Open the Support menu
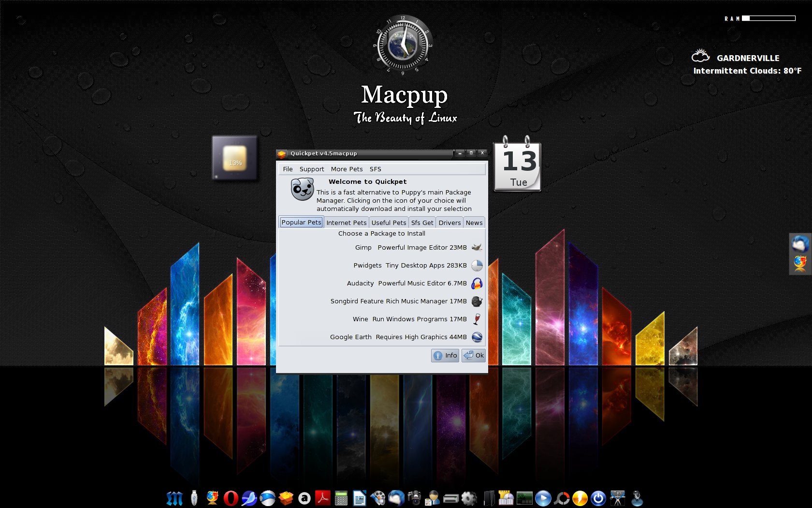Screen dimensions: 812x508 pos(312,169)
